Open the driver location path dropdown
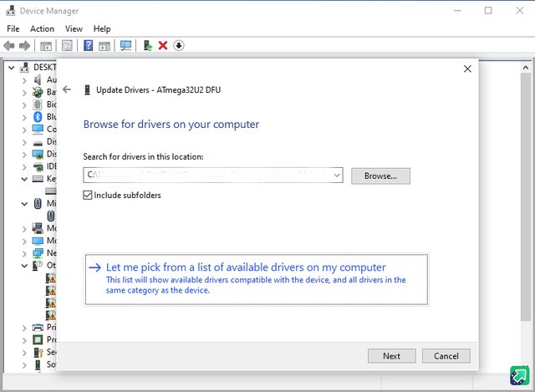 click(337, 176)
